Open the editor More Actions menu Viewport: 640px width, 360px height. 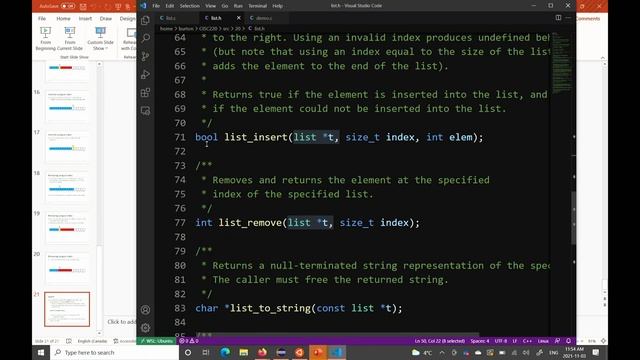568,18
